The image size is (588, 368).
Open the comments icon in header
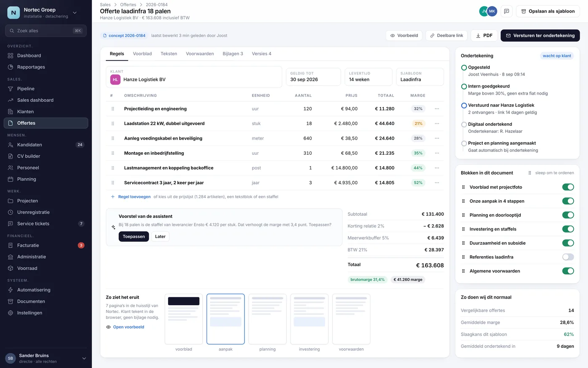tap(507, 11)
